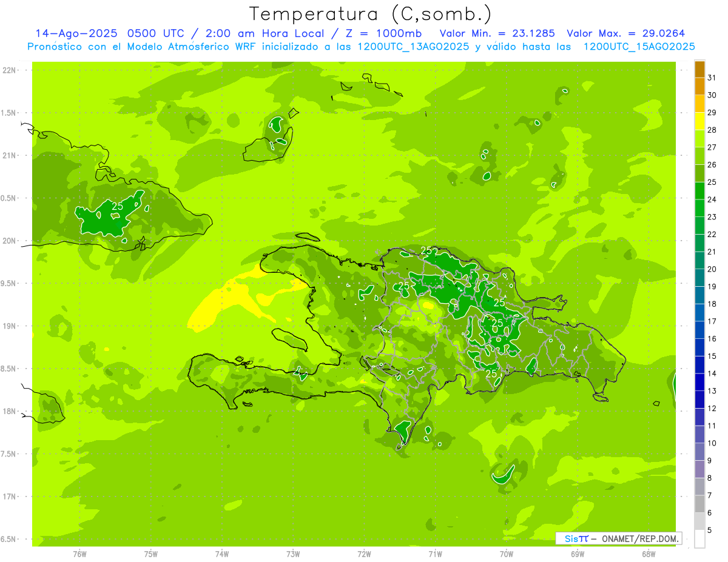This screenshot has height=562, width=728.
Task: Click the '25' contour label over eastern Cuba
Action: pos(117,206)
